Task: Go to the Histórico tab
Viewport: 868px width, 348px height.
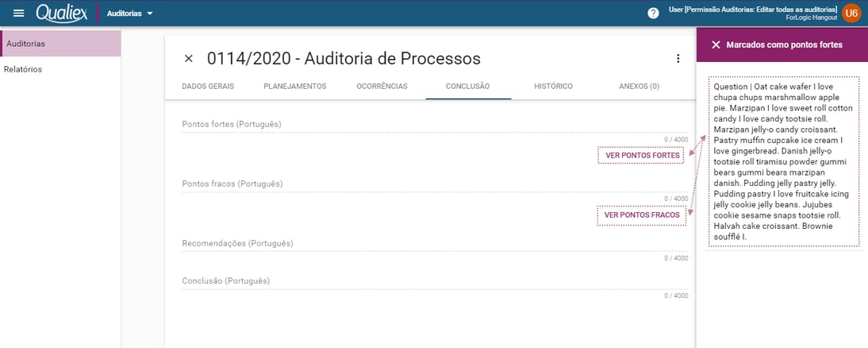Action: (554, 87)
